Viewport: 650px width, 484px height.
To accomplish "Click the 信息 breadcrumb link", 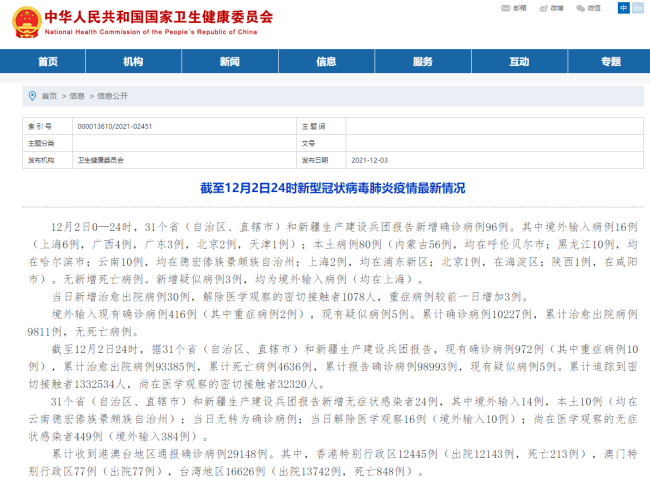I will [77, 96].
